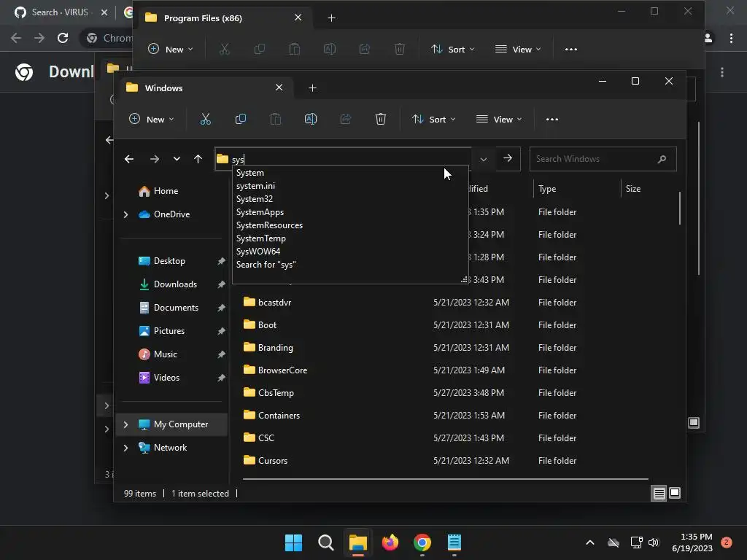Open the New dropdown in Windows window
The height and width of the screenshot is (560, 747).
tap(152, 119)
